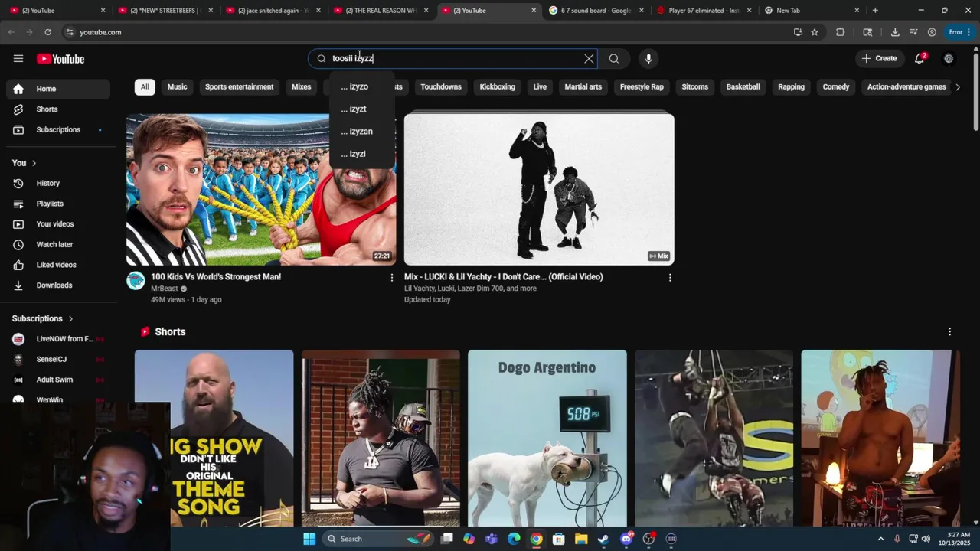980x551 pixels.
Task: Open the LUCKI & Lil Yachty mix thumbnail
Action: point(539,189)
